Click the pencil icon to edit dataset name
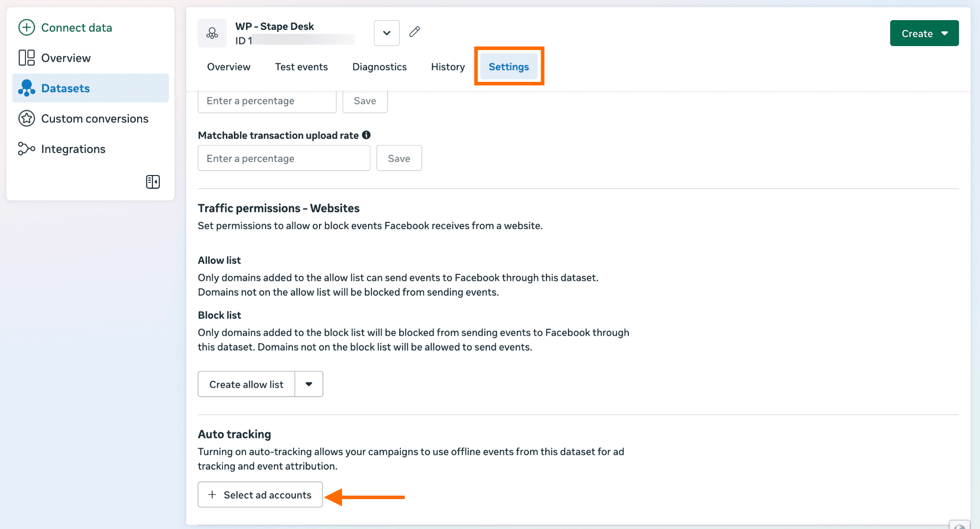 point(414,32)
